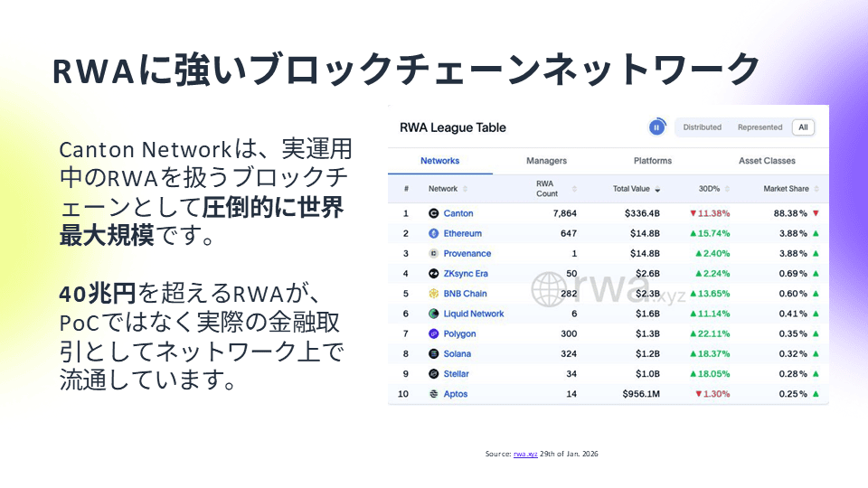
Task: Click the Solana logo icon
Action: [434, 353]
